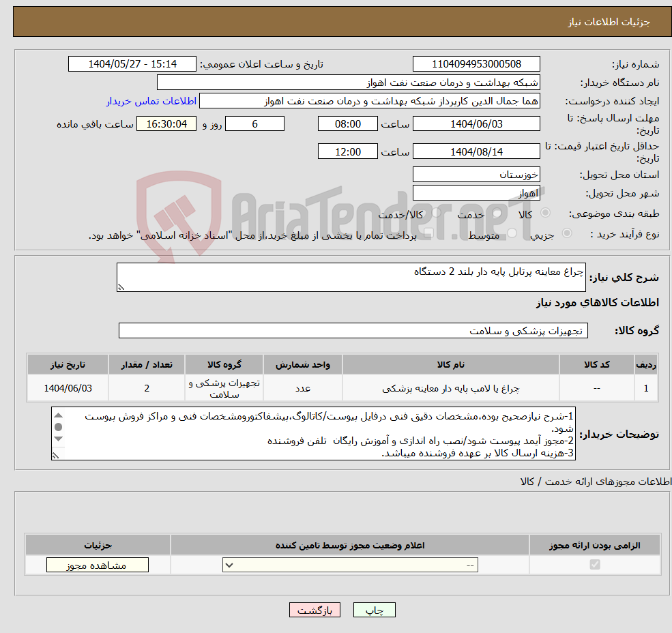Screen dimensions: 672x633
Task: Choose کالا/خدمت as طبقه بندی موضوعی
Action: (436, 212)
